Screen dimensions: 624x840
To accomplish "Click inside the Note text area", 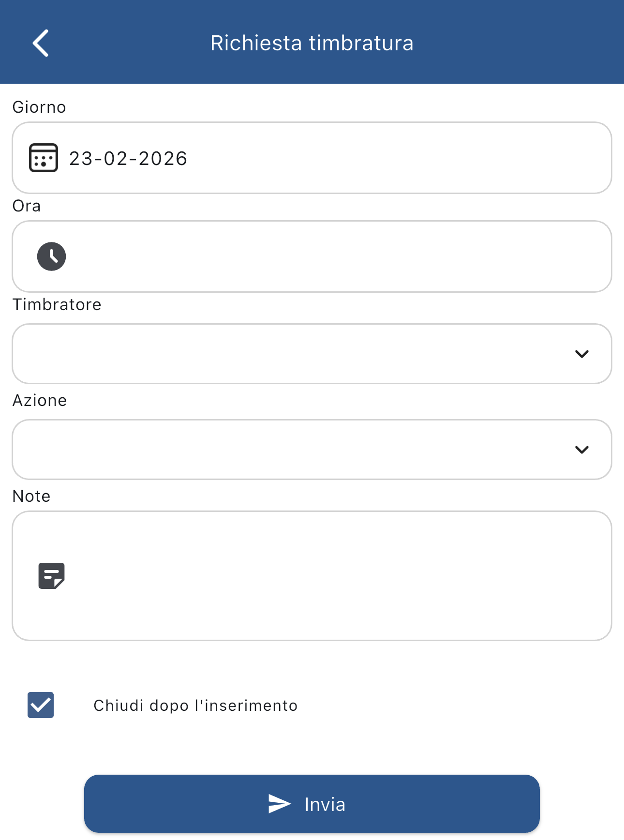I will (329, 576).
